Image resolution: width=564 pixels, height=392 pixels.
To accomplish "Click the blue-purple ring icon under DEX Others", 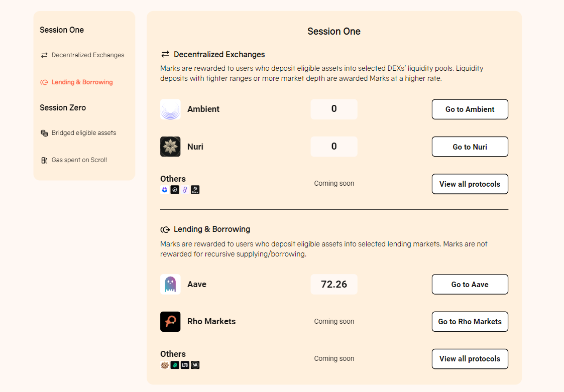I will (x=164, y=190).
